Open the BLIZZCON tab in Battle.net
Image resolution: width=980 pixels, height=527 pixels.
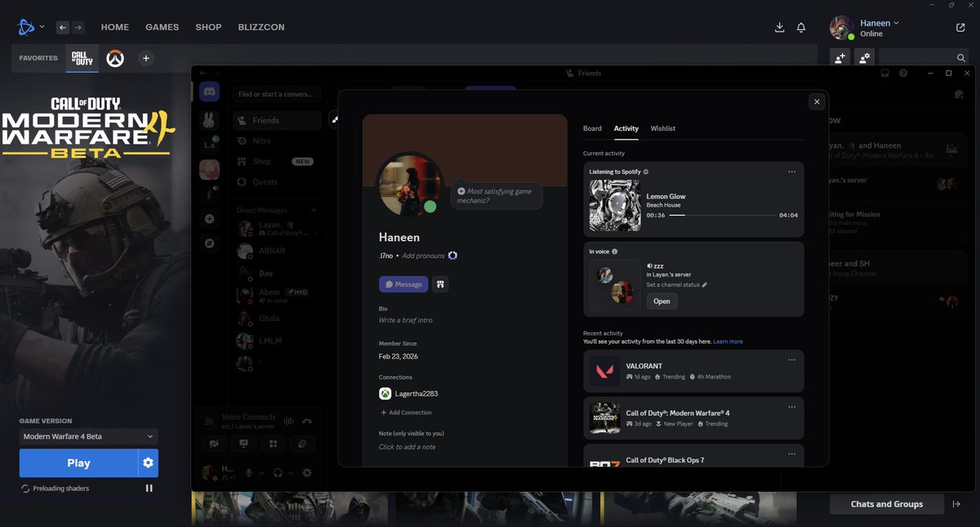pos(261,27)
